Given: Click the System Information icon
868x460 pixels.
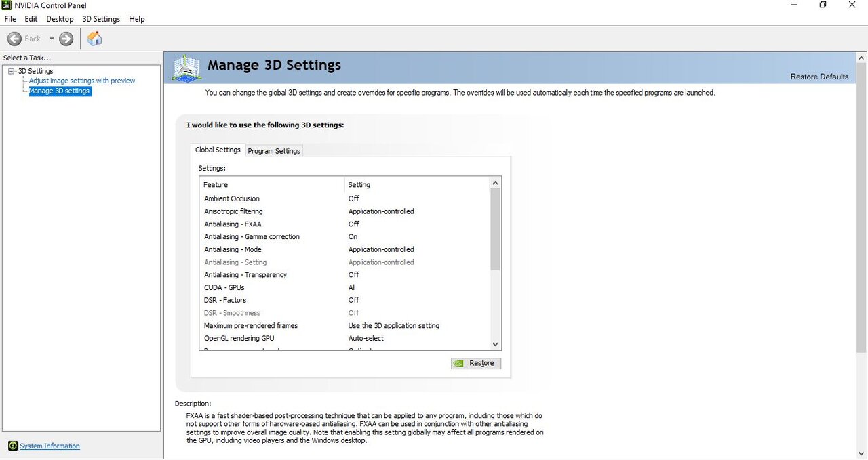Looking at the screenshot, I should [12, 446].
